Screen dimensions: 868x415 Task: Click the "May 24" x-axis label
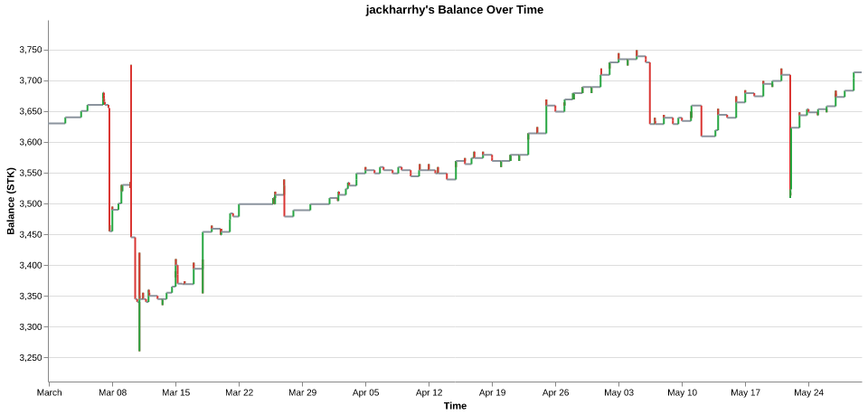coord(808,393)
